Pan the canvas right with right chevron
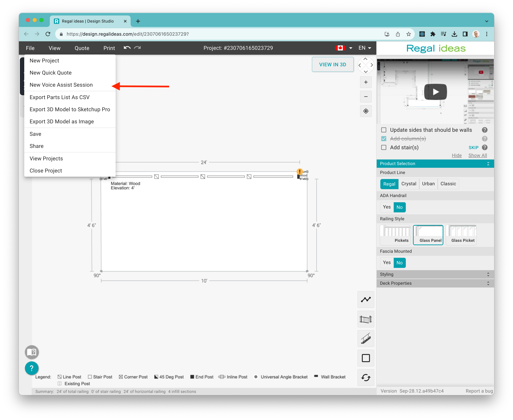The height and width of the screenshot is (420, 513). click(x=372, y=65)
